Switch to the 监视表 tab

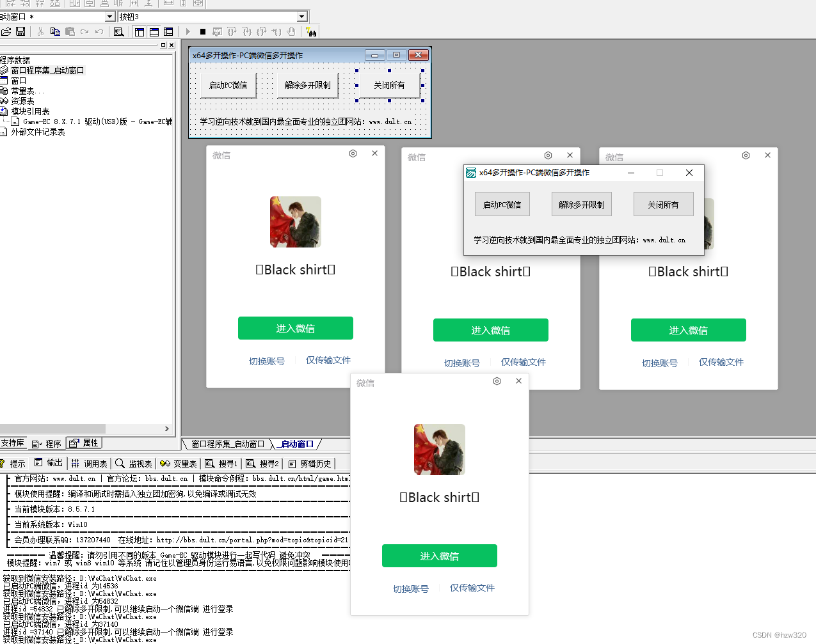click(134, 464)
